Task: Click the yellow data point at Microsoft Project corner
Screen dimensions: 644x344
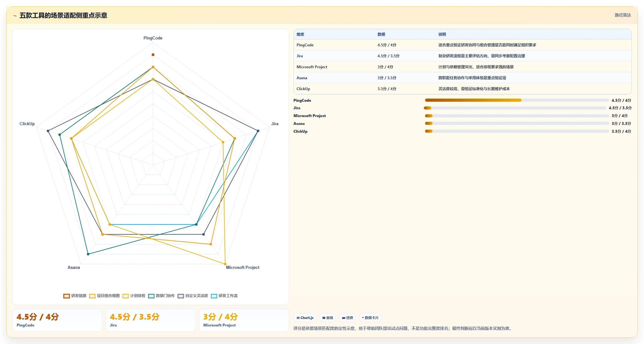Action: (225, 264)
